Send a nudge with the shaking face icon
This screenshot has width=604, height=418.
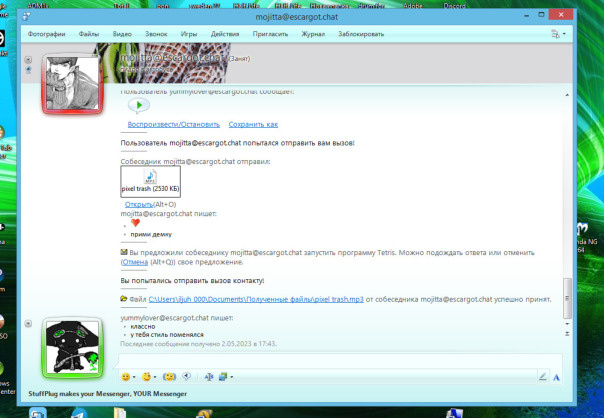(x=169, y=377)
